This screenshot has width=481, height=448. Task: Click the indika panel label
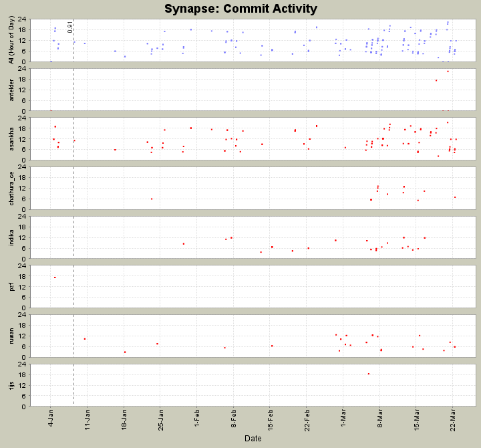pyautogui.click(x=11, y=237)
